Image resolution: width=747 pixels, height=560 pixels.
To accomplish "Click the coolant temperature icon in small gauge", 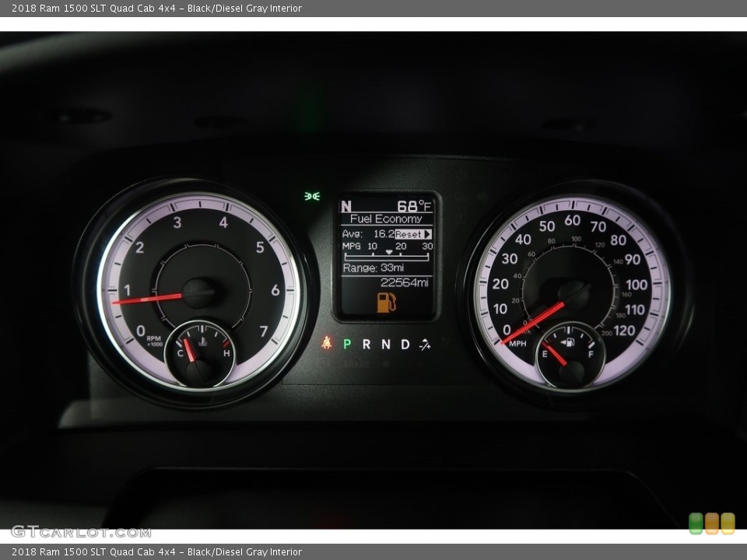I will click(x=202, y=341).
